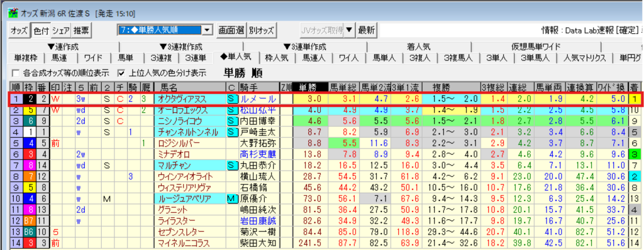This screenshot has width=644, height=250.
Task: Switch to the 馬連 tab
Action: pyautogui.click(x=60, y=57)
